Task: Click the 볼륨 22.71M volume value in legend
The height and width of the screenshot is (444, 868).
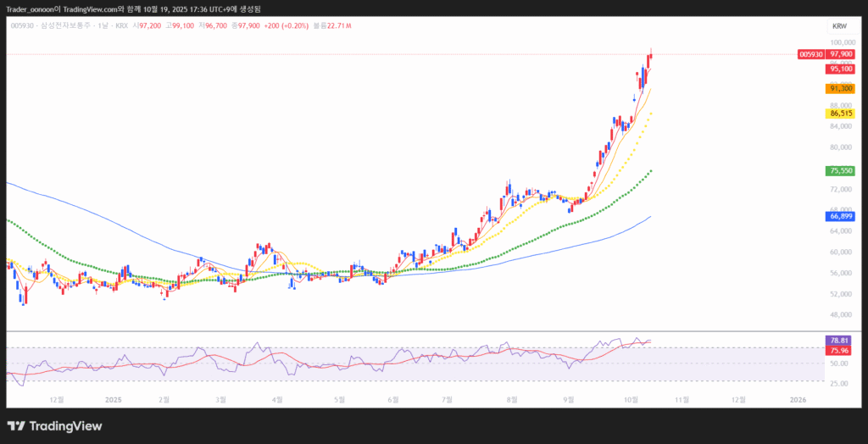Action: click(x=332, y=26)
